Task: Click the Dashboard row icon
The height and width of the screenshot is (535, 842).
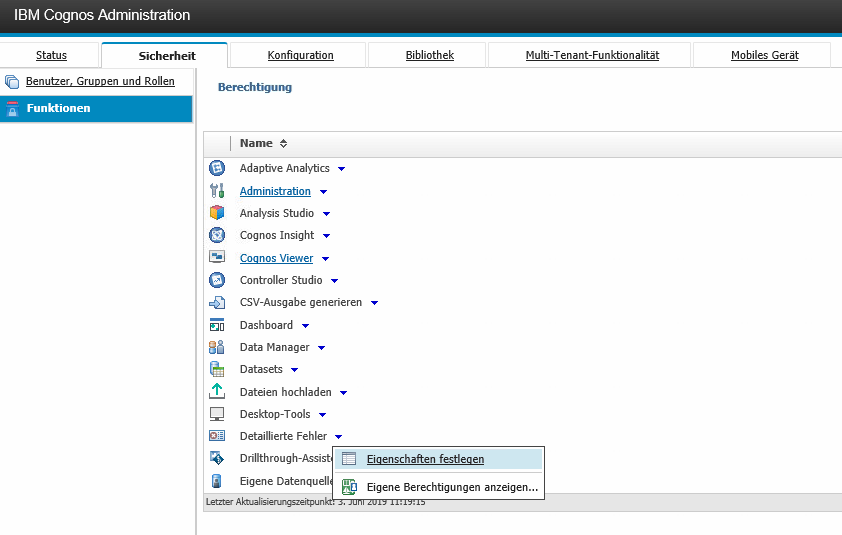Action: tap(217, 325)
